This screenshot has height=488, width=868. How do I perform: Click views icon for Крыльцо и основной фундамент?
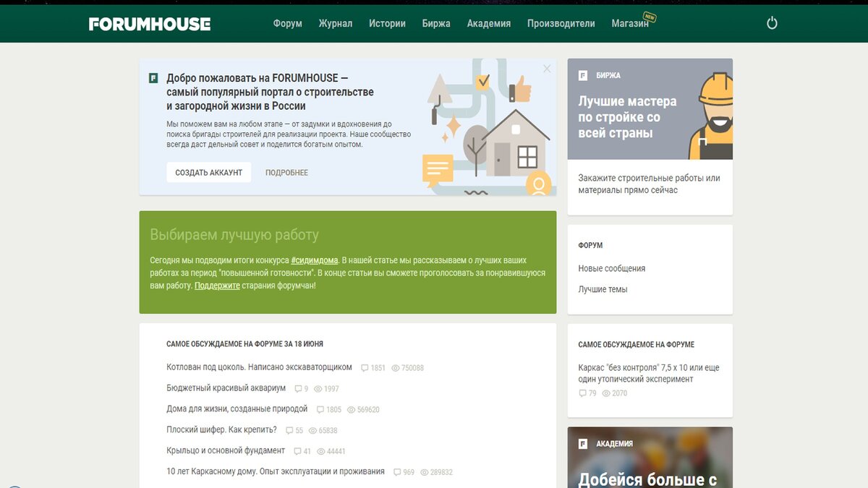click(x=321, y=452)
